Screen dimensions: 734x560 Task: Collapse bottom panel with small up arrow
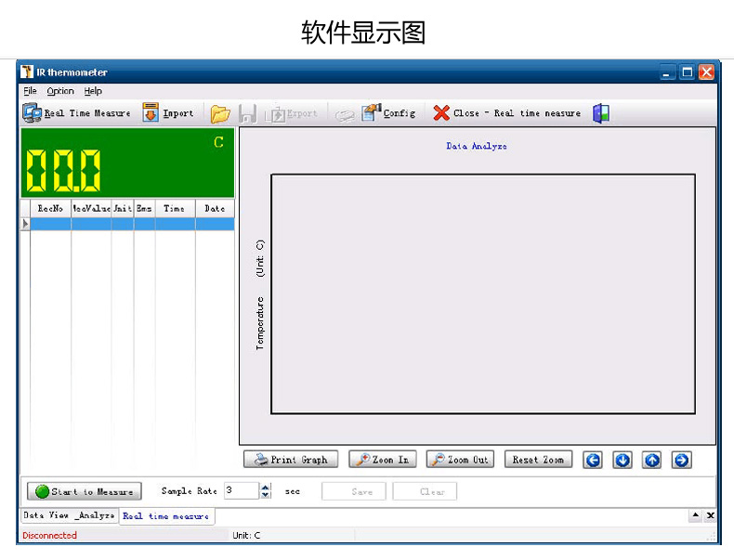coord(696,515)
